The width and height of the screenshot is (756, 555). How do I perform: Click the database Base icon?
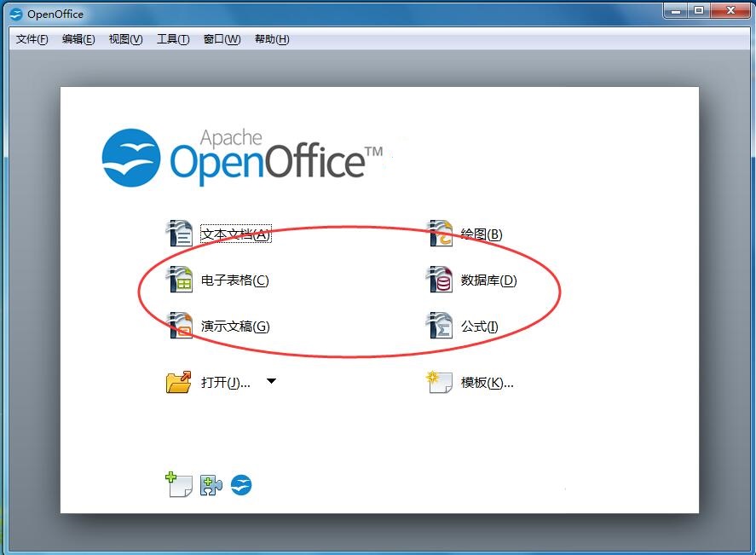point(439,279)
